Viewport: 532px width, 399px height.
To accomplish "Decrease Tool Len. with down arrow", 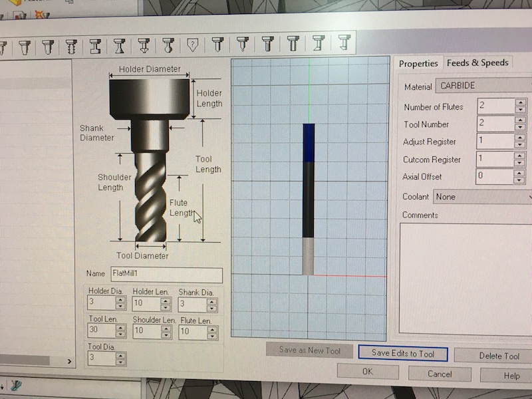I will click(121, 334).
